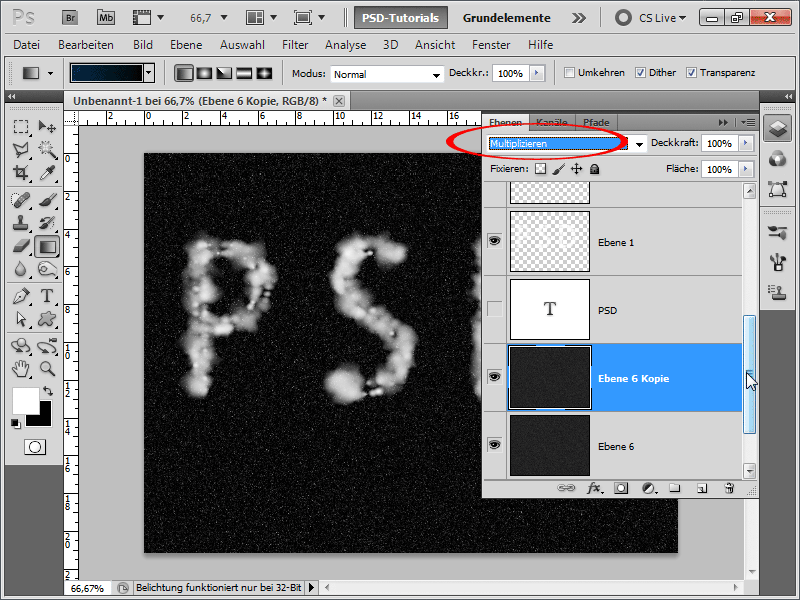This screenshot has height=600, width=800.
Task: Select the Blur tool
Action: (21, 269)
